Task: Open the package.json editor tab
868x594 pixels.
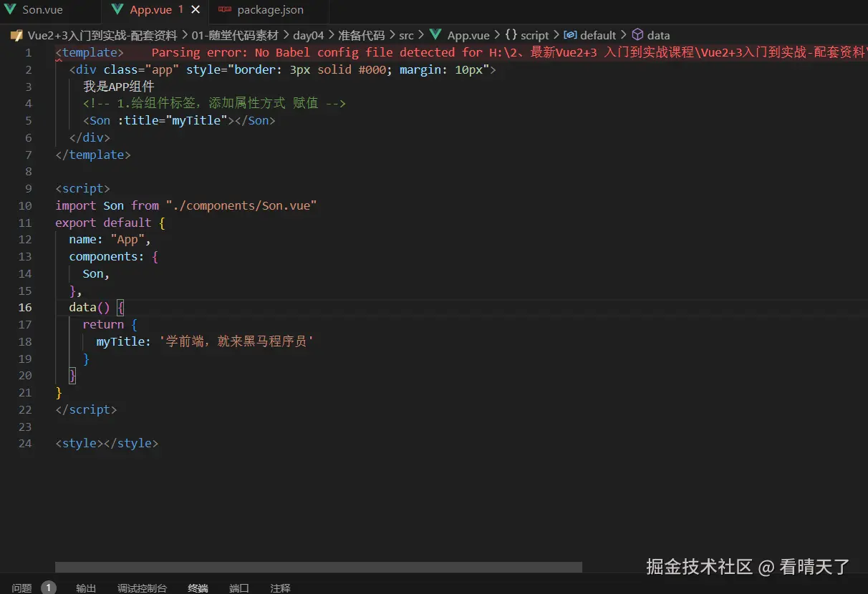Action: (269, 10)
